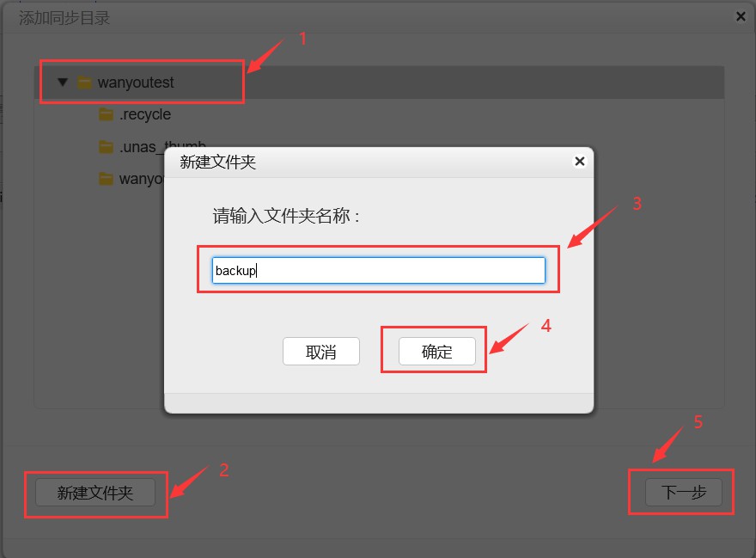Click the close X of 新建文件夹 dialog
756x558 pixels.
pyautogui.click(x=579, y=161)
